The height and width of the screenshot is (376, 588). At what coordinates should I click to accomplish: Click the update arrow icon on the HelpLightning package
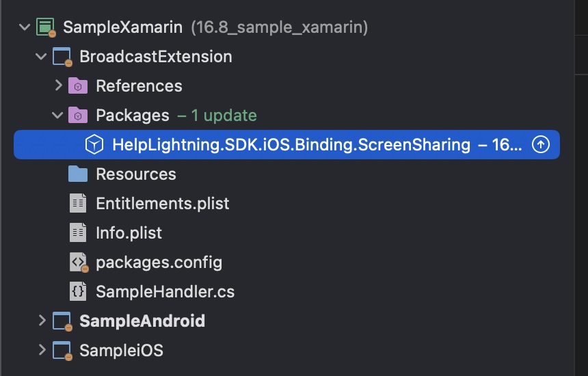tap(541, 144)
